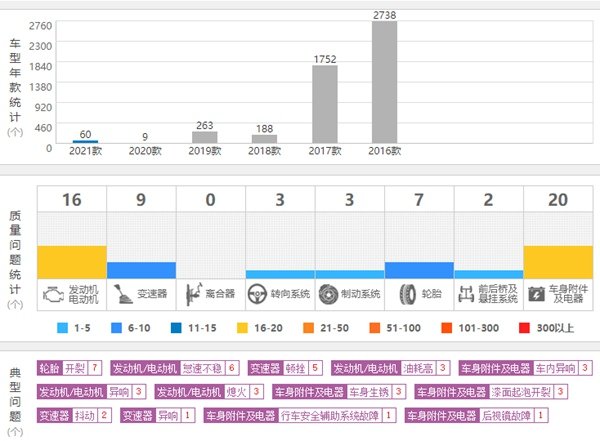Click the 车身附件及电器 battery icon
The height and width of the screenshot is (441, 600).
pyautogui.click(x=537, y=294)
